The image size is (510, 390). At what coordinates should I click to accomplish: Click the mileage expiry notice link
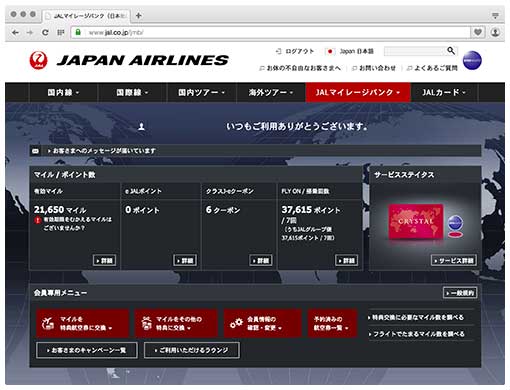coord(78,224)
